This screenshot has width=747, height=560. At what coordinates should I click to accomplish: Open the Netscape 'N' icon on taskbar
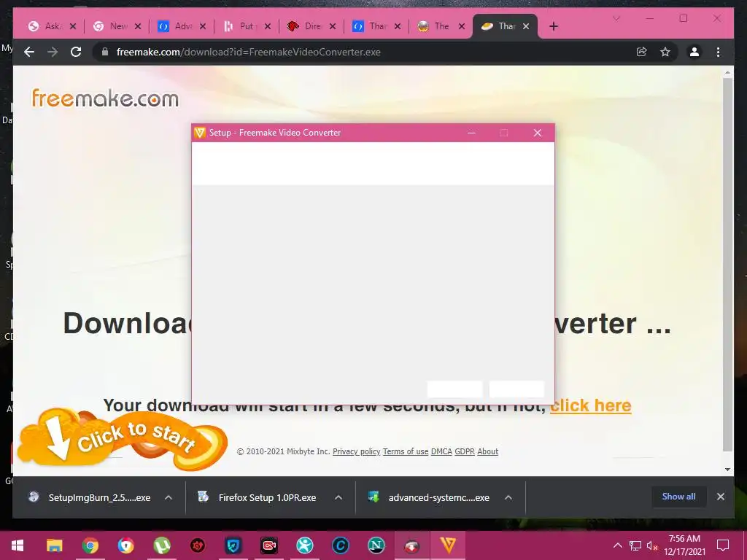tap(376, 545)
